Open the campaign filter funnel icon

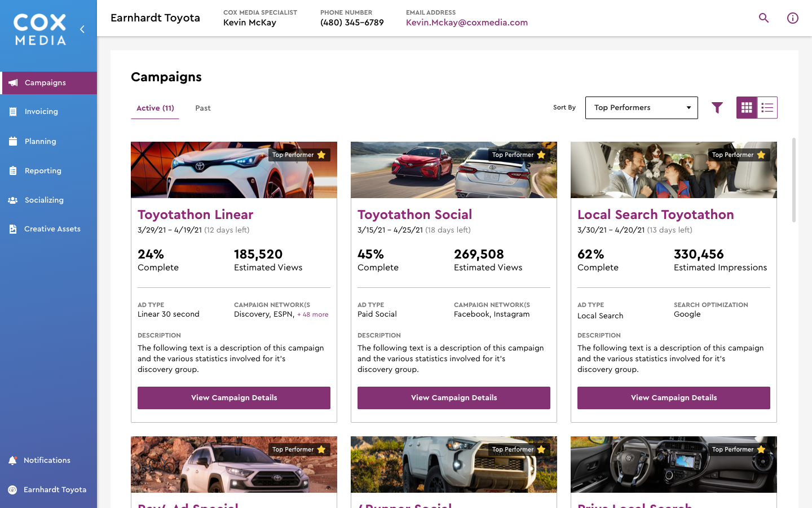click(x=717, y=108)
